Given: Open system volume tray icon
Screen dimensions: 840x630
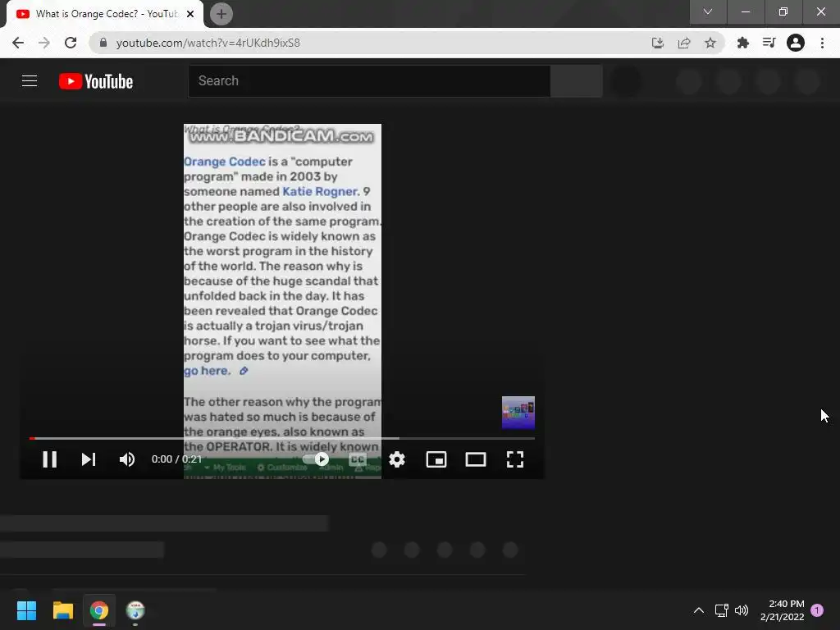Looking at the screenshot, I should click(742, 610).
